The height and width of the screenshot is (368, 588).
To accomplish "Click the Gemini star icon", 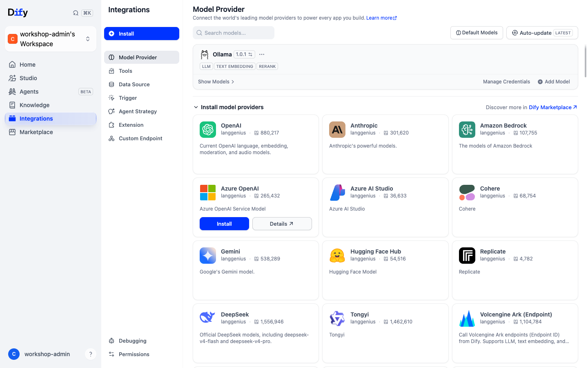I will (208, 256).
